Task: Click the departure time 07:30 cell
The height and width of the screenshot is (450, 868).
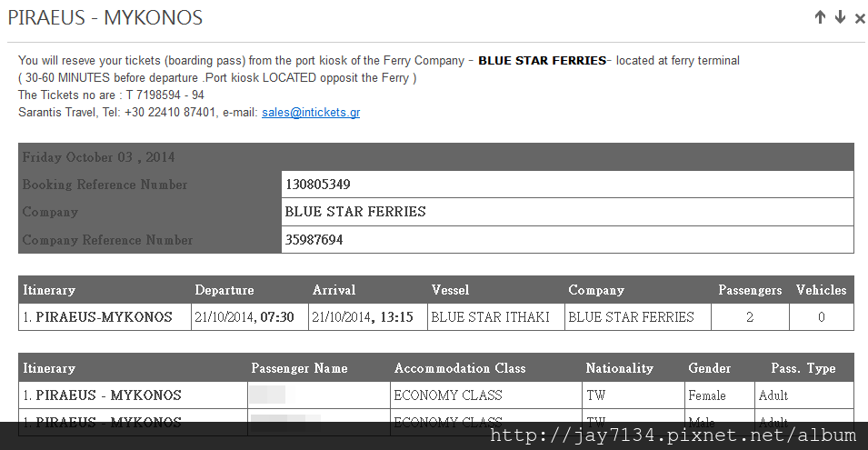Action: tap(250, 317)
